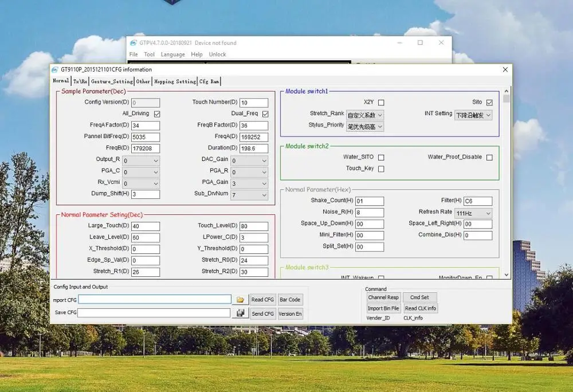Click the Send CFG button

(x=262, y=313)
